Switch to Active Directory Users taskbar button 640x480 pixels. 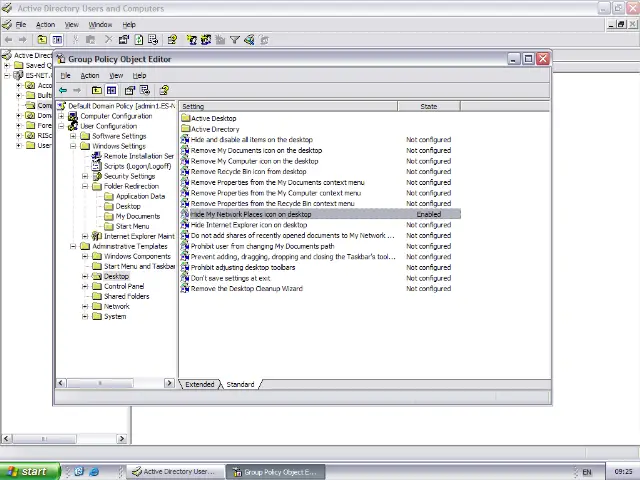coord(176,471)
